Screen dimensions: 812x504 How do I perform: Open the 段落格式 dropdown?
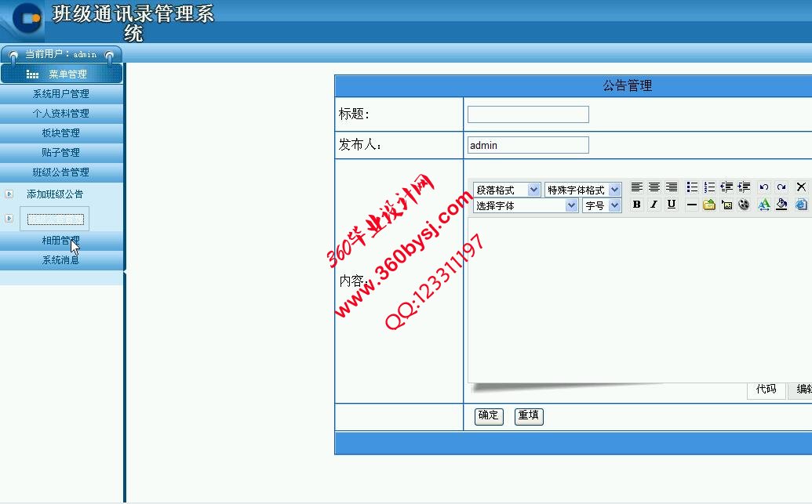click(507, 190)
